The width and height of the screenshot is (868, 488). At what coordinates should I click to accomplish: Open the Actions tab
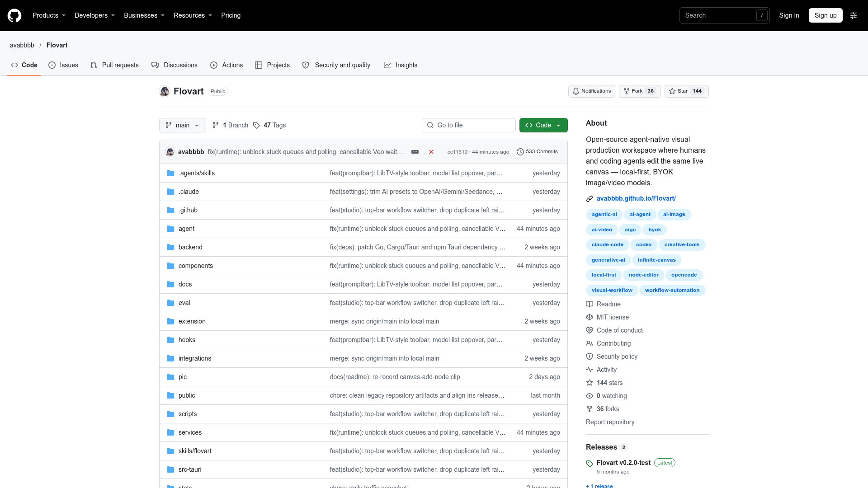point(226,65)
